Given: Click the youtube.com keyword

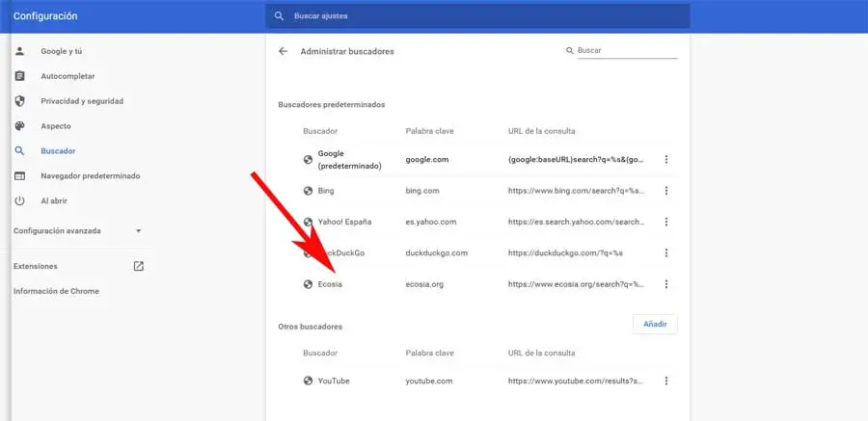Looking at the screenshot, I should click(x=429, y=381).
